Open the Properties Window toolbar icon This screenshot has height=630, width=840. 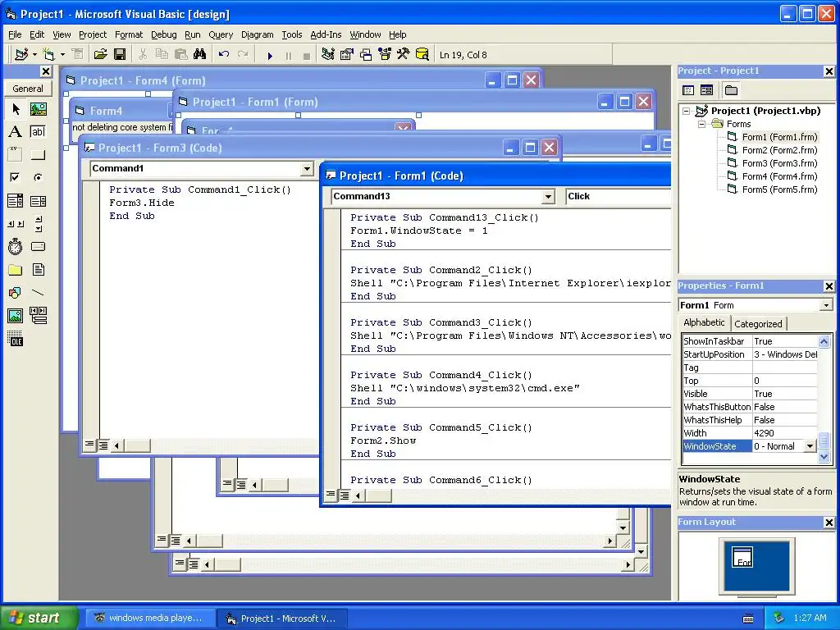tap(347, 55)
